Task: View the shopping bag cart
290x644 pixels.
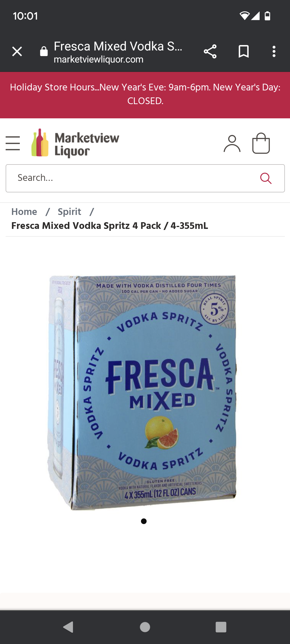Action: coord(261,143)
